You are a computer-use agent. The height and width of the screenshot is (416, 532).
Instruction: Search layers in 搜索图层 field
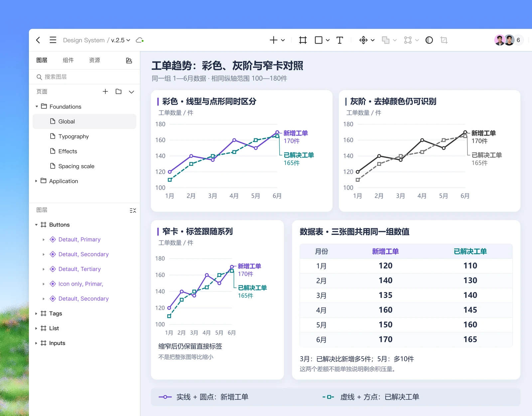(x=84, y=77)
